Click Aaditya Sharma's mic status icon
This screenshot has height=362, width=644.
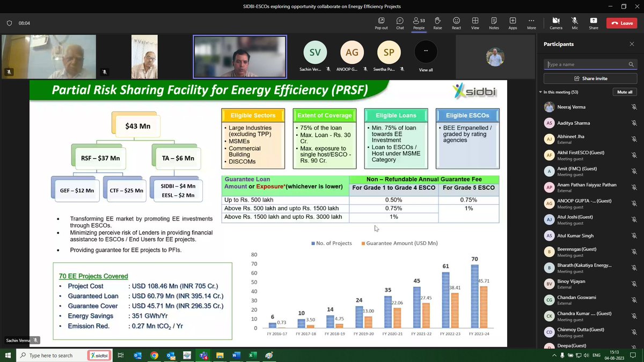pos(634,123)
